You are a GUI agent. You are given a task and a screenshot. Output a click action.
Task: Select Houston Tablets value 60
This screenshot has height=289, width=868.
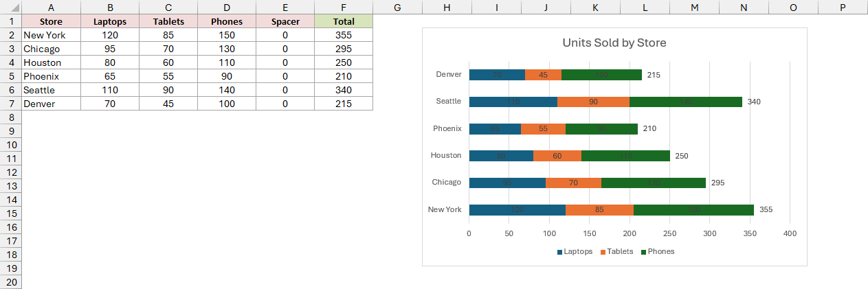click(168, 62)
